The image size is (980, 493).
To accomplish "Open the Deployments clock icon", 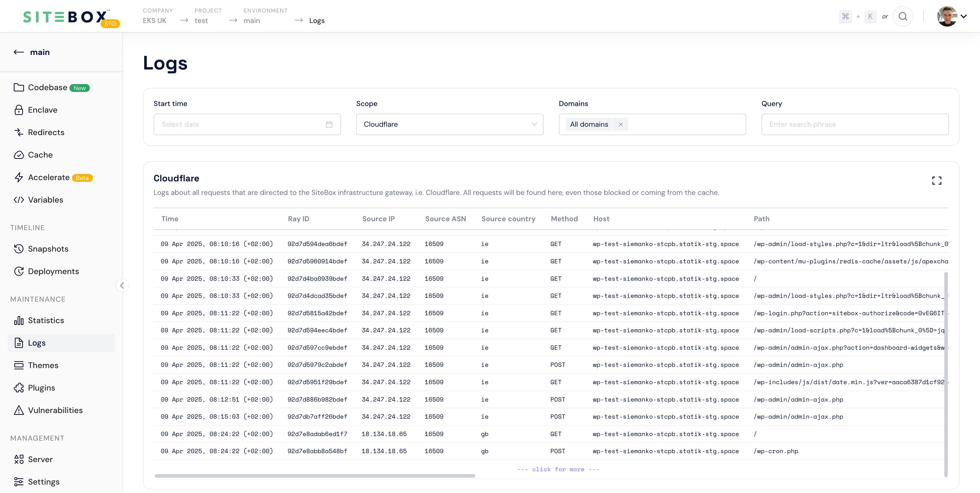I will pos(19,272).
